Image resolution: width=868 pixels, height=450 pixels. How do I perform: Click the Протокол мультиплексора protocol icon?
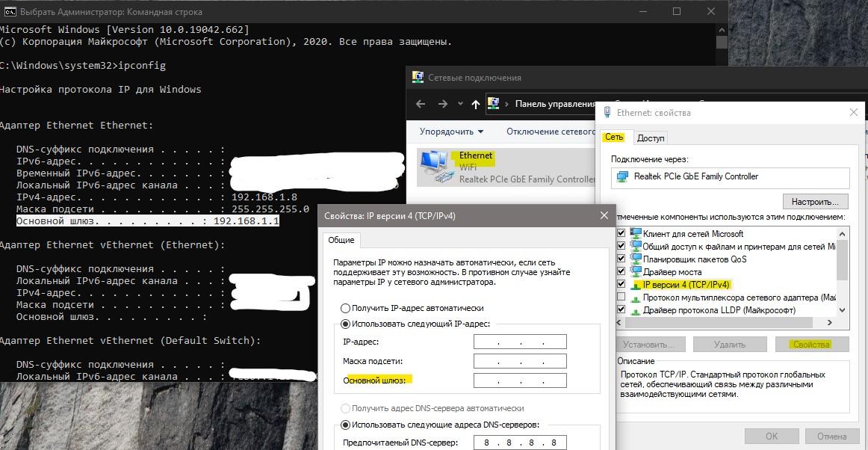[636, 298]
